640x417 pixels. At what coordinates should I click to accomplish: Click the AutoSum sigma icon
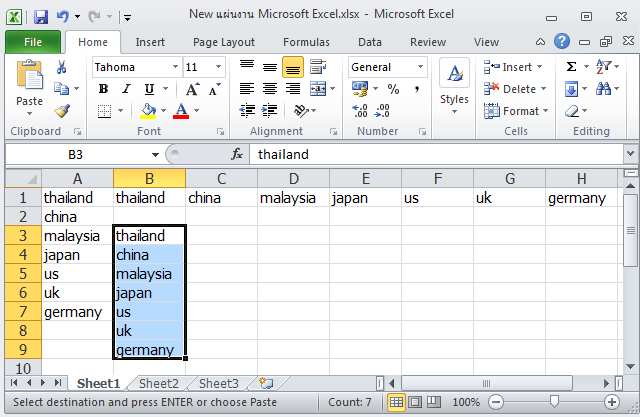click(572, 67)
